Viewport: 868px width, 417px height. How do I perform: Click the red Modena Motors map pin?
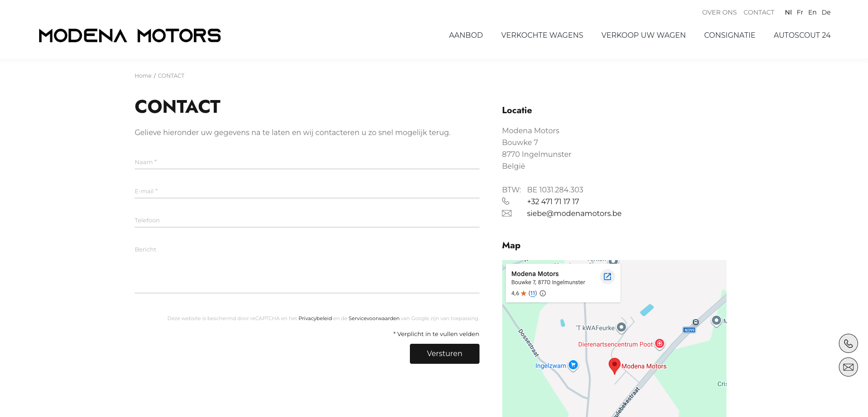tap(615, 366)
